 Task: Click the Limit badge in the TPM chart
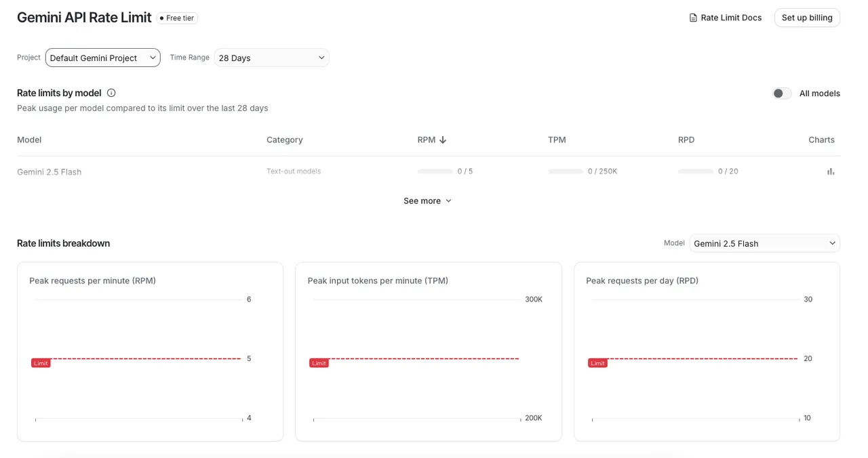click(319, 363)
